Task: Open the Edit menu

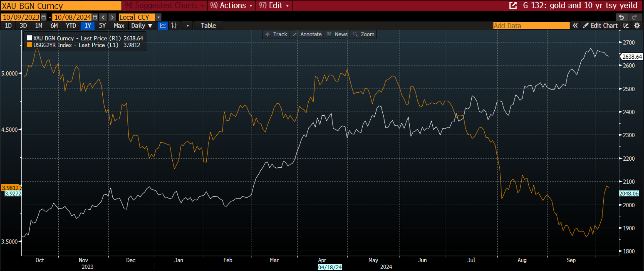Action: click(x=274, y=5)
